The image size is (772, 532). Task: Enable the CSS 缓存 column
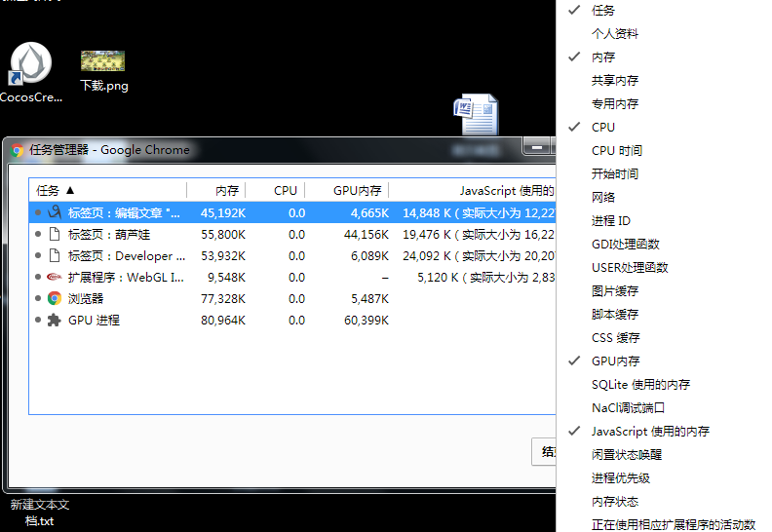pos(615,337)
